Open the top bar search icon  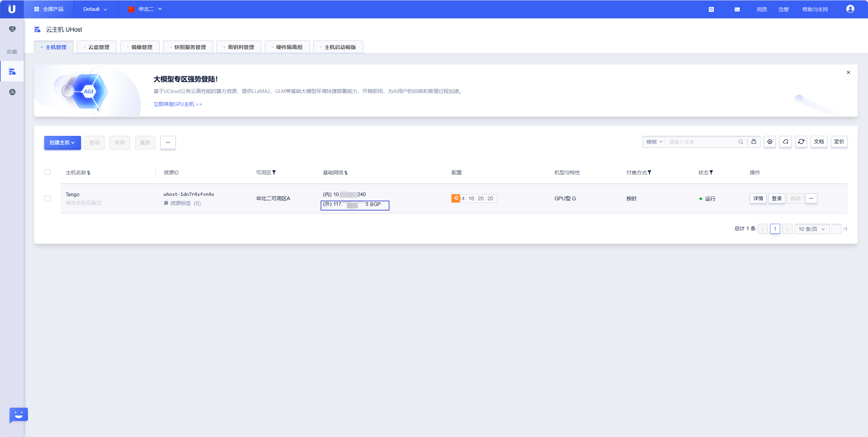pos(711,10)
